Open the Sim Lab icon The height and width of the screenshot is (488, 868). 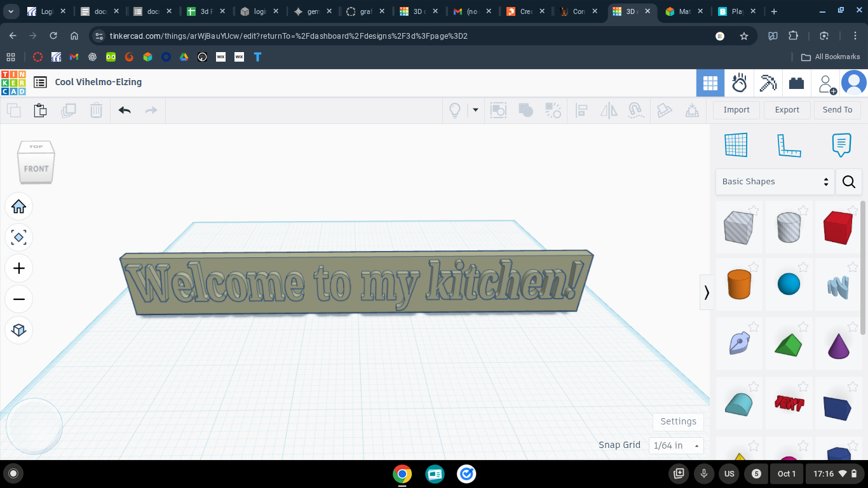coord(739,83)
